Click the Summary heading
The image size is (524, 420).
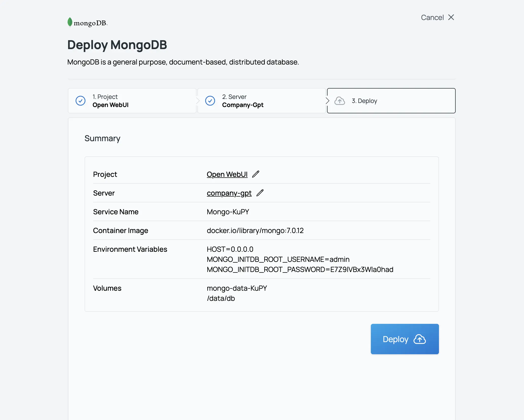102,138
